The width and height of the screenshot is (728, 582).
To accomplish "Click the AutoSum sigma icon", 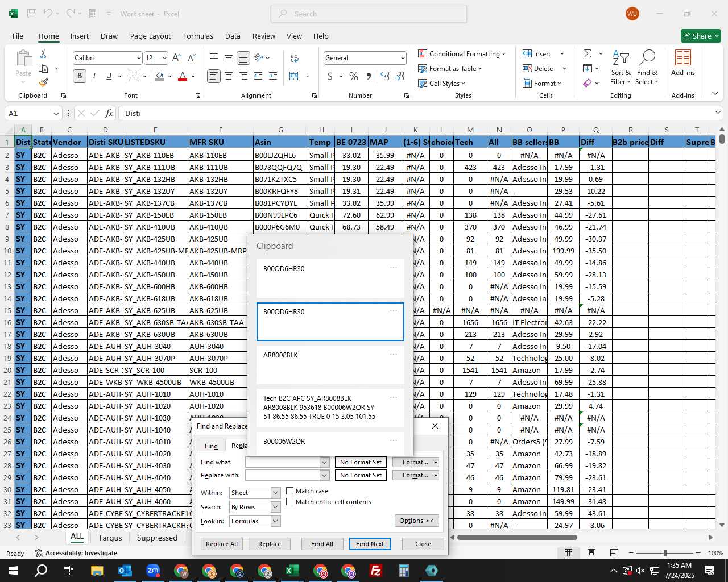I will [588, 53].
